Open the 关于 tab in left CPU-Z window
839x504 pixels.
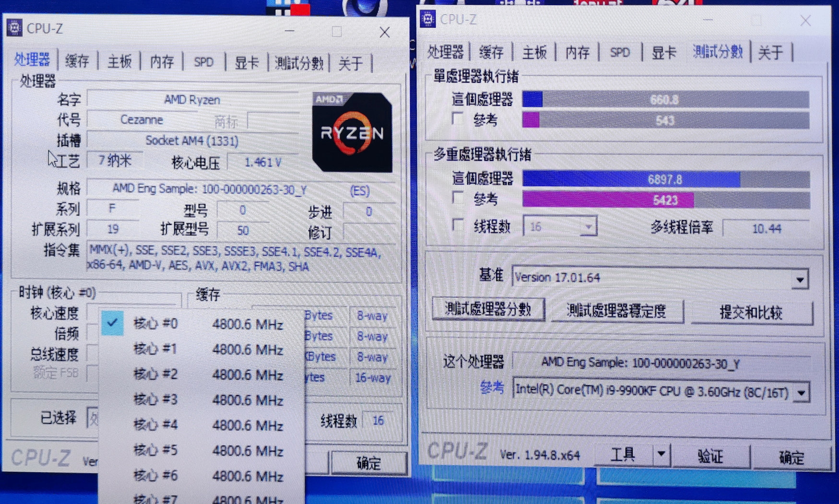tap(351, 63)
